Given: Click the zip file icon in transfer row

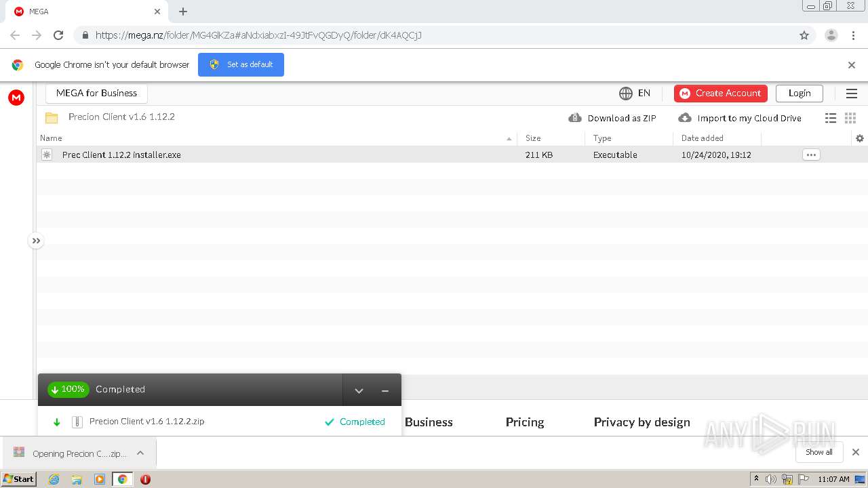Looking at the screenshot, I should (77, 422).
